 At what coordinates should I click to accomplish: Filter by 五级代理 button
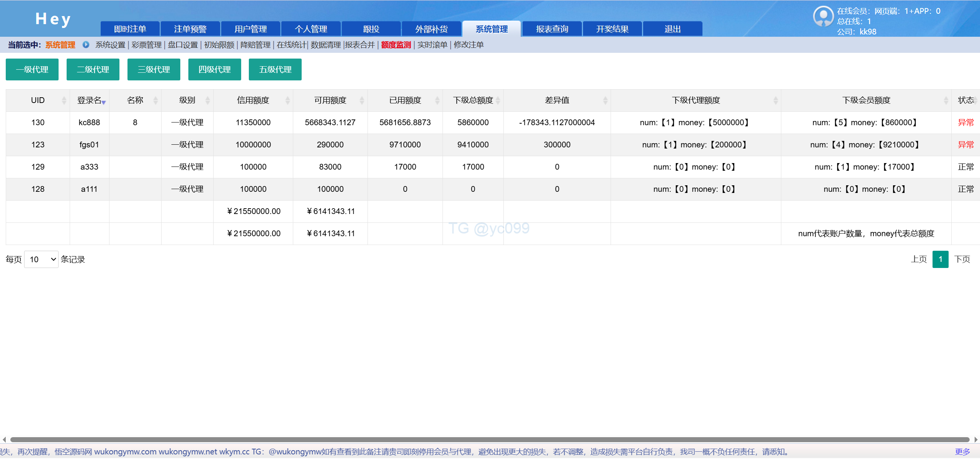(275, 70)
